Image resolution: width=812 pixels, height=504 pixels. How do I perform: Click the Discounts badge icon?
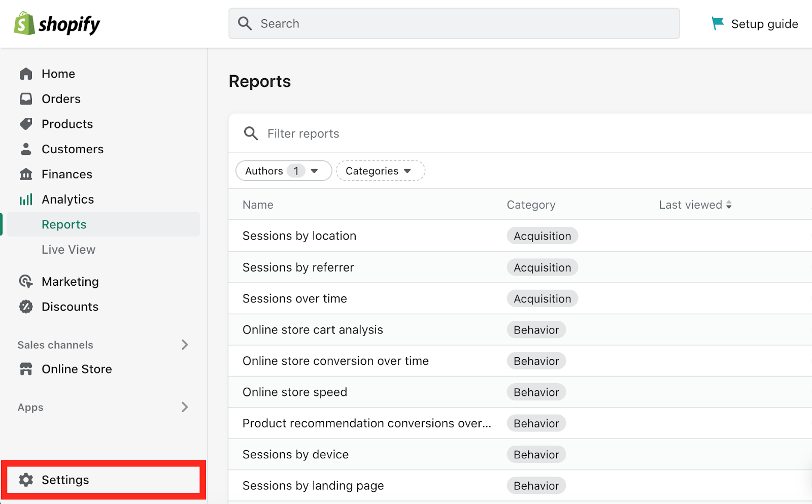pyautogui.click(x=26, y=307)
